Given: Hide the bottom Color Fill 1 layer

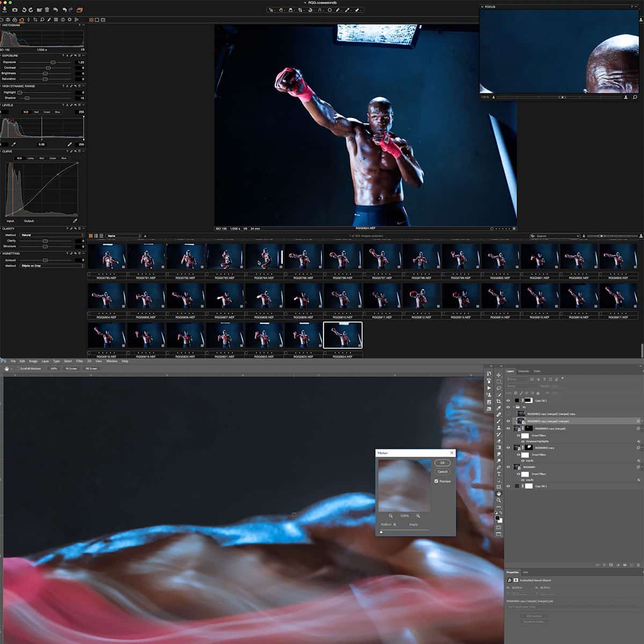Looking at the screenshot, I should click(x=508, y=486).
